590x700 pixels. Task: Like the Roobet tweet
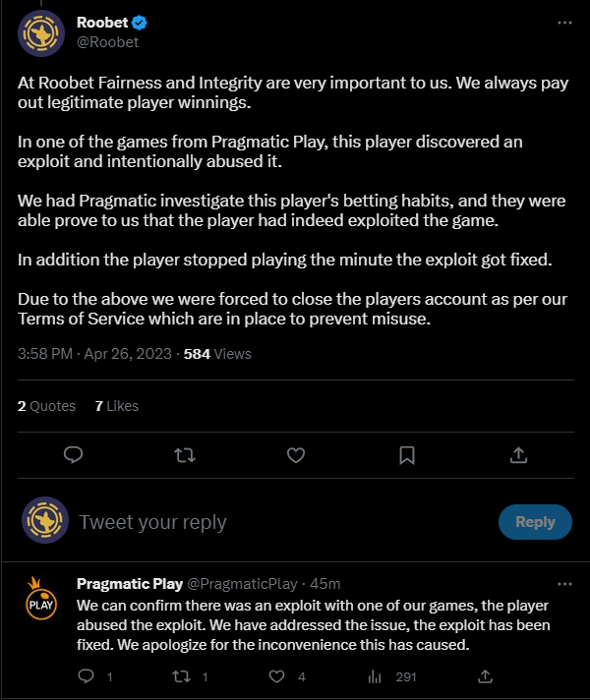click(x=295, y=454)
